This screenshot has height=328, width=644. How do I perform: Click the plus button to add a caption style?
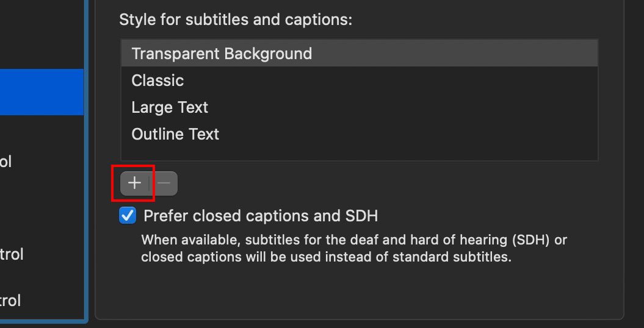pyautogui.click(x=134, y=183)
